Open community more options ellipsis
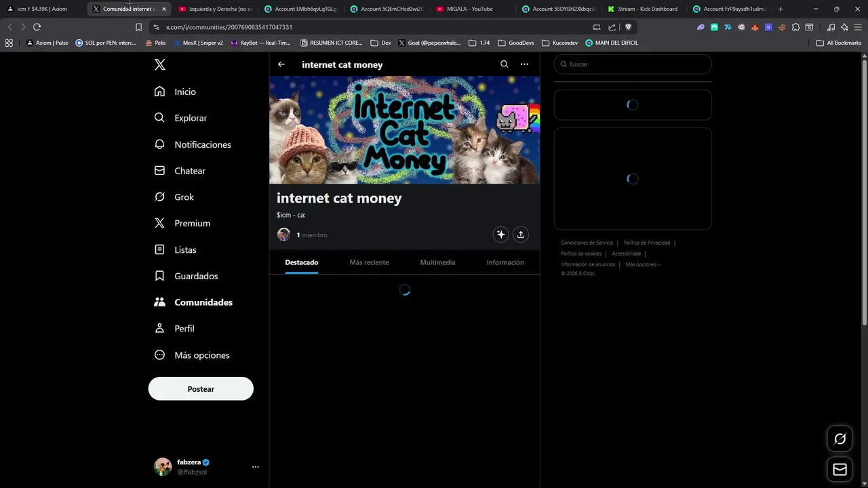Screen dimensions: 868x488 (x=524, y=64)
